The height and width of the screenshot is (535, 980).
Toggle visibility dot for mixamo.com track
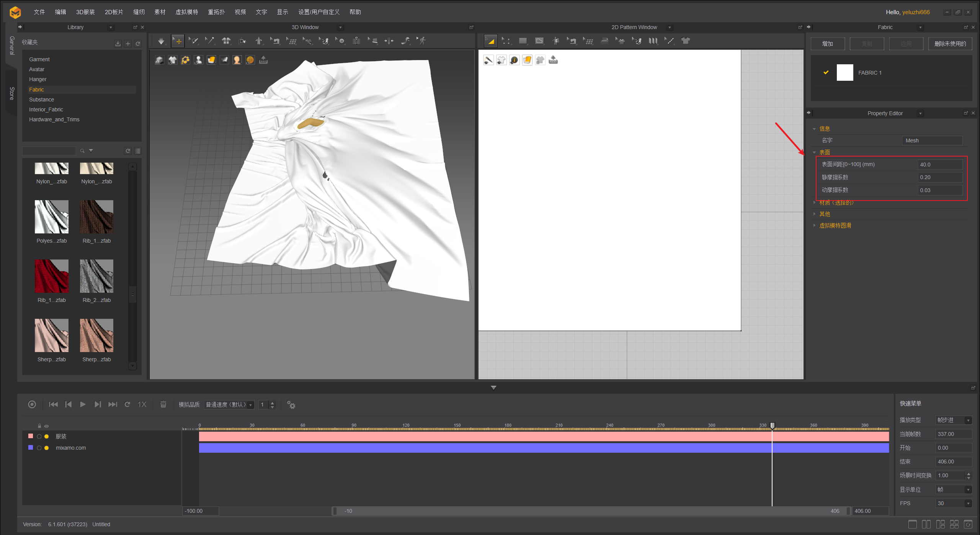coord(47,448)
